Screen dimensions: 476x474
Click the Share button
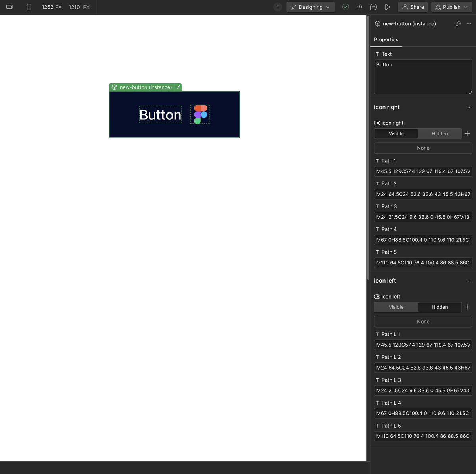tap(413, 7)
